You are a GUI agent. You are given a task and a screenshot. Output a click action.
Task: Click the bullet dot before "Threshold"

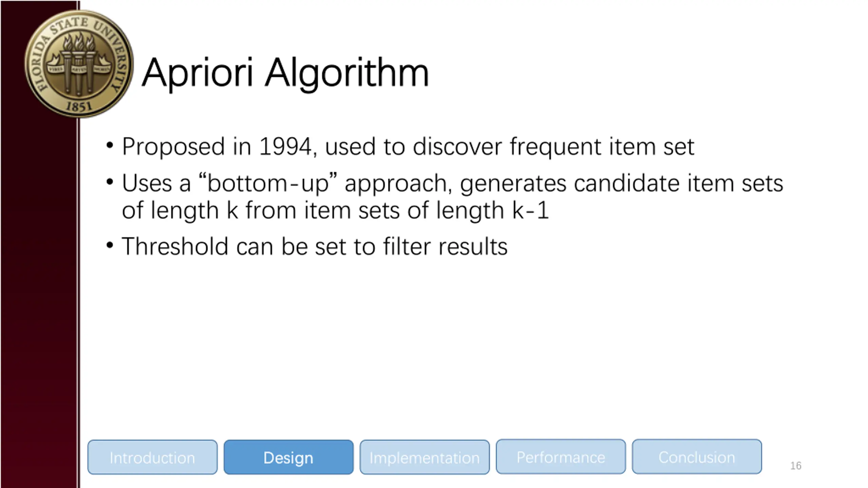[110, 245]
